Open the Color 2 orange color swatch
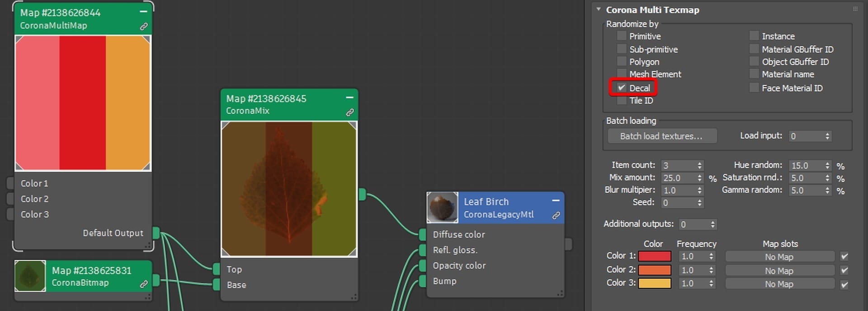 pos(654,270)
